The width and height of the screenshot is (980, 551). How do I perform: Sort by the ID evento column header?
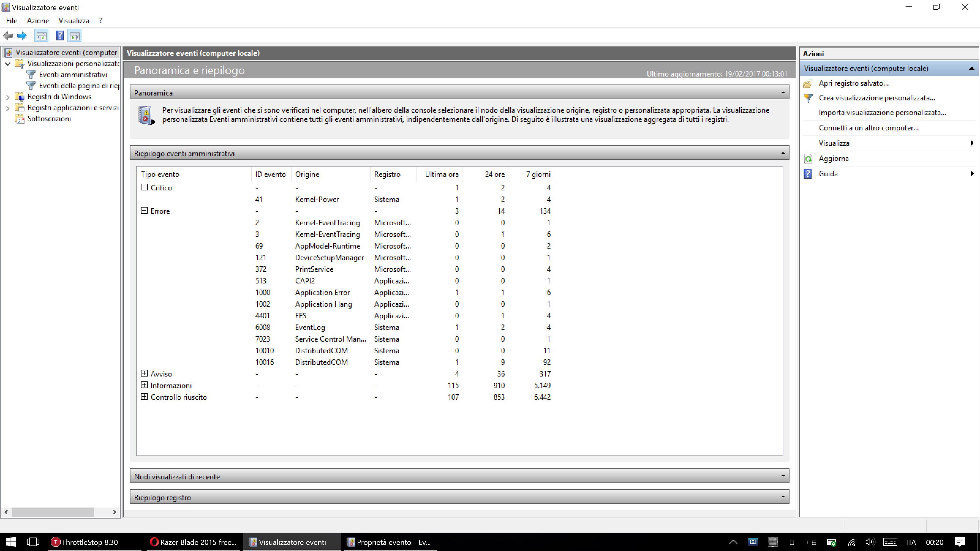pos(271,174)
